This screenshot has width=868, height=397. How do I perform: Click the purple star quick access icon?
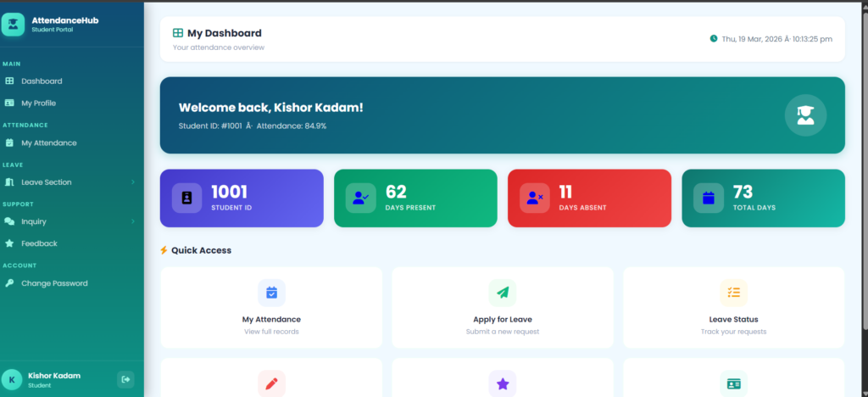pyautogui.click(x=503, y=383)
